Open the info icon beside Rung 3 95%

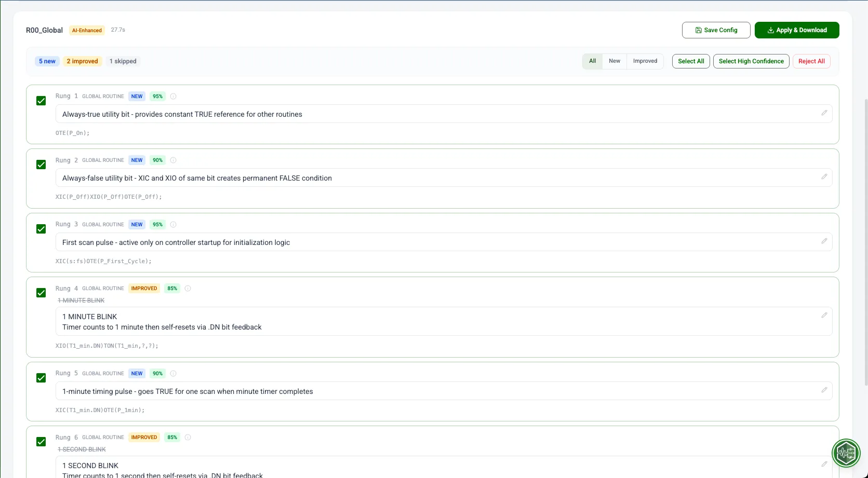(x=173, y=225)
